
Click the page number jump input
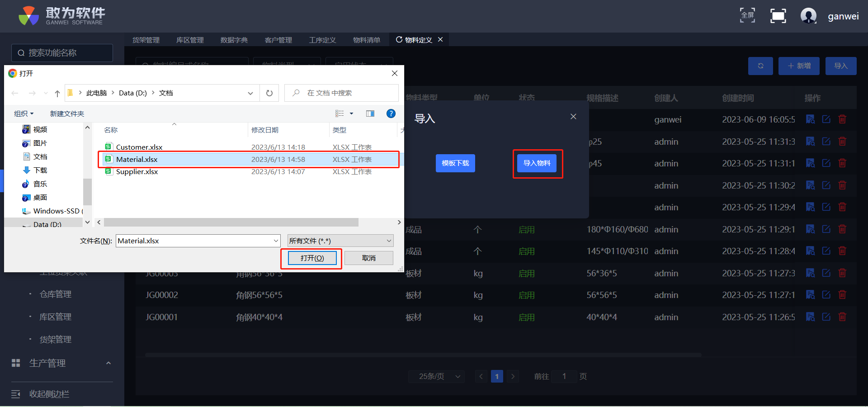564,376
